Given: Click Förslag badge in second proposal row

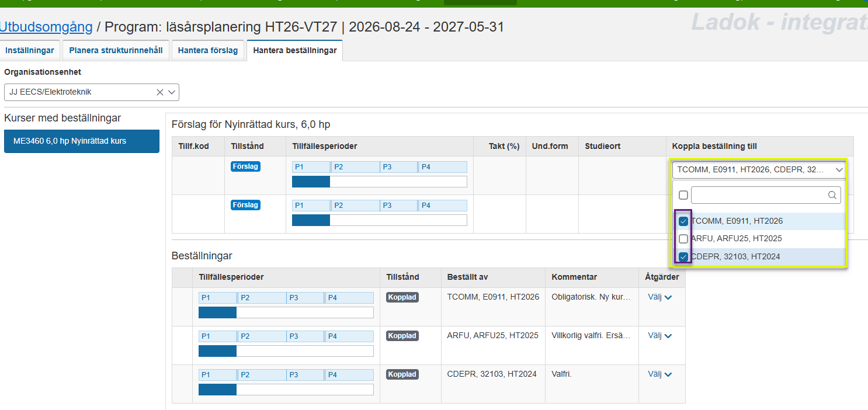Looking at the screenshot, I should tap(245, 205).
